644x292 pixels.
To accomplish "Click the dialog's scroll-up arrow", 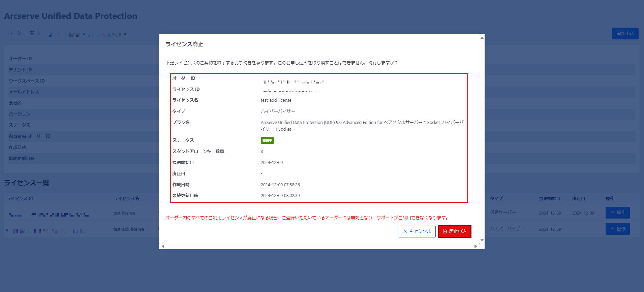I will (x=482, y=38).
